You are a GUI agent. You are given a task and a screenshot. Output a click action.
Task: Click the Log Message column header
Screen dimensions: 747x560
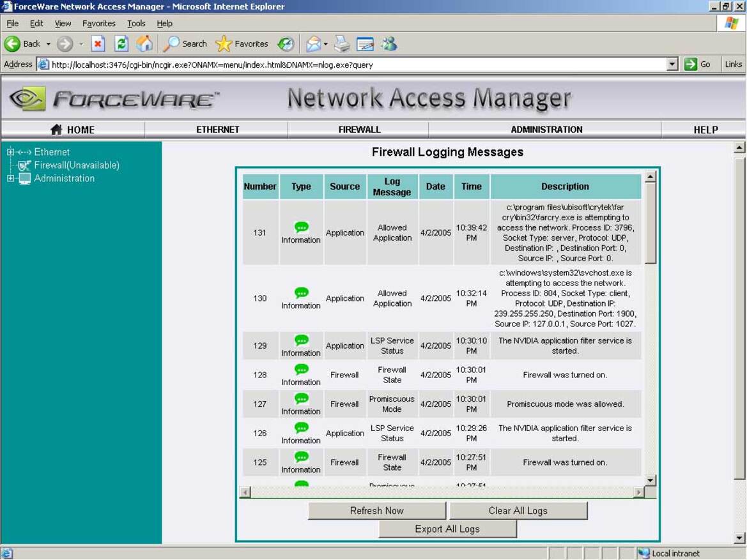(392, 186)
